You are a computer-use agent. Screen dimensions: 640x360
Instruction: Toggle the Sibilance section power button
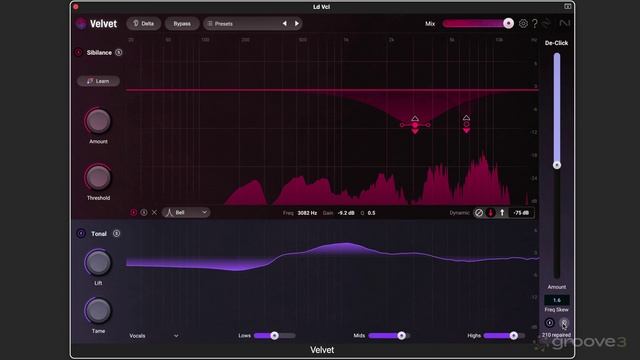point(78,52)
